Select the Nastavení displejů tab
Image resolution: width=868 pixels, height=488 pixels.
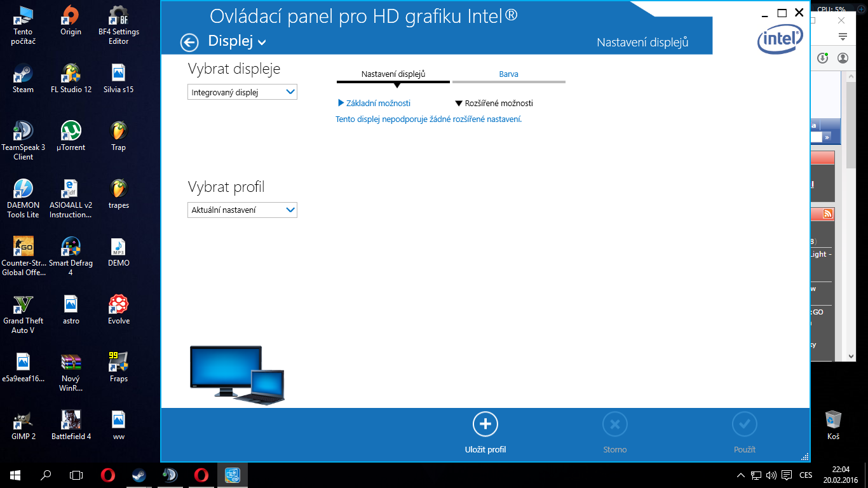(393, 74)
